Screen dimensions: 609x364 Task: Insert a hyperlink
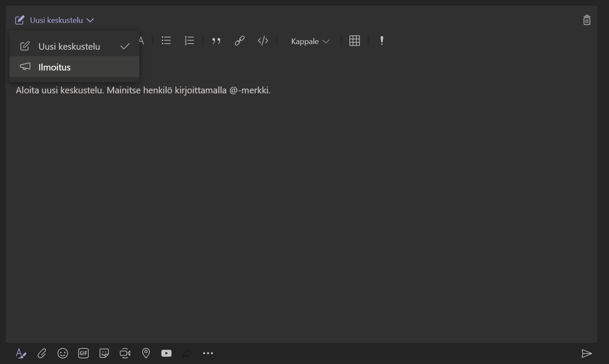(240, 41)
